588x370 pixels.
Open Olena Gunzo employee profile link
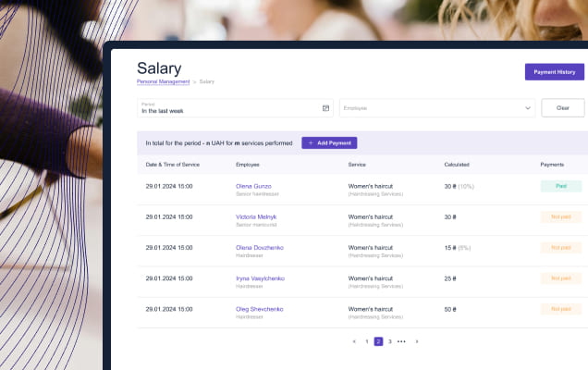coord(253,186)
